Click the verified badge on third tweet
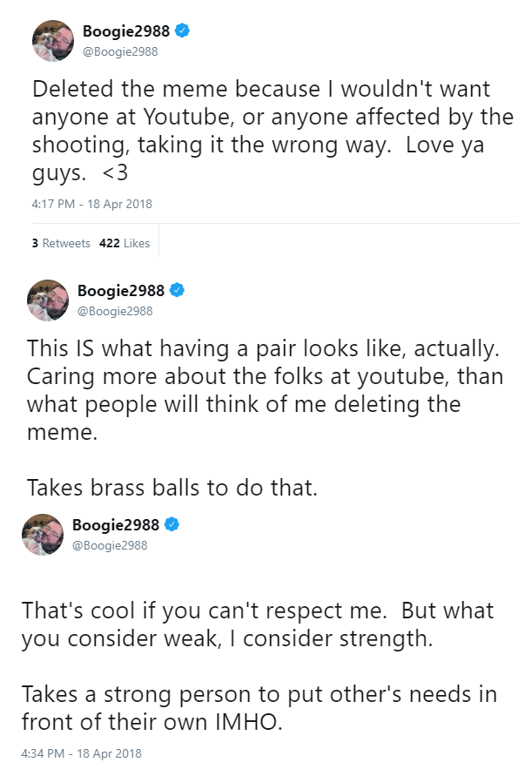The width and height of the screenshot is (532, 776). click(172, 524)
